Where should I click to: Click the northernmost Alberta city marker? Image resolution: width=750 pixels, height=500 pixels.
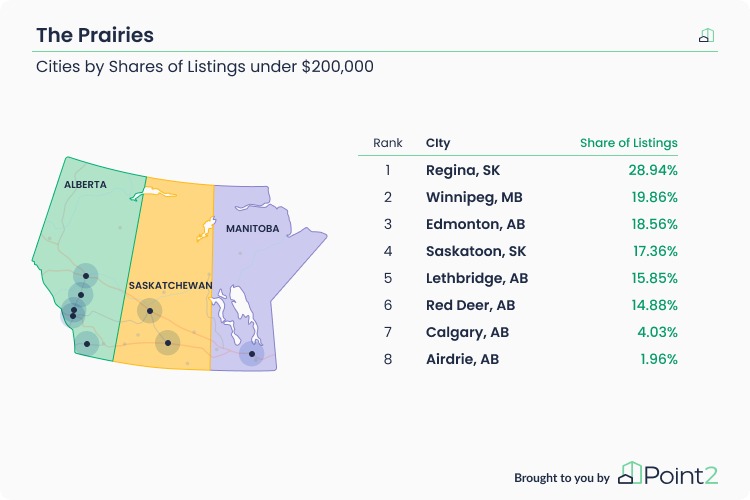click(86, 276)
